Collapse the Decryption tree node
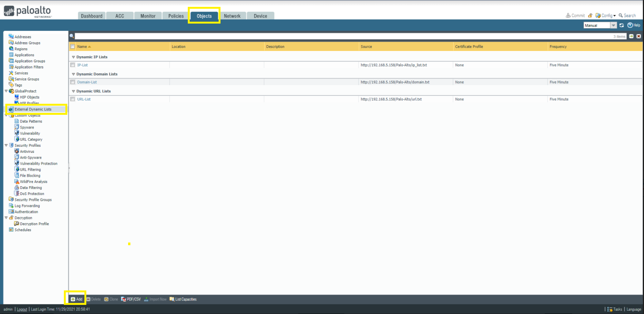644x314 pixels. (x=6, y=218)
